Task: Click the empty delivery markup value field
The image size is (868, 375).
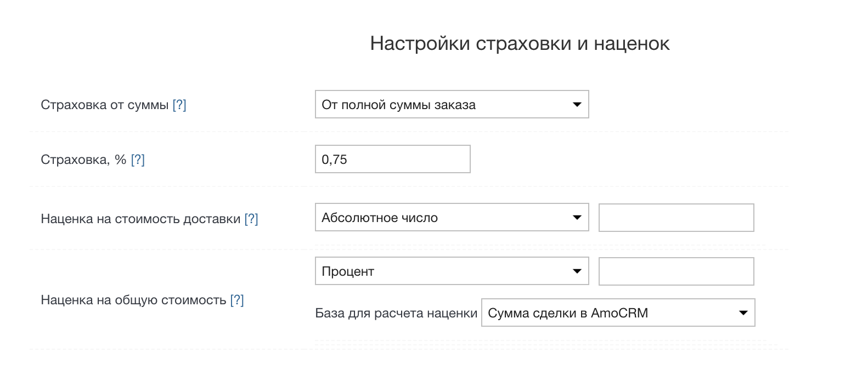Action: (675, 217)
